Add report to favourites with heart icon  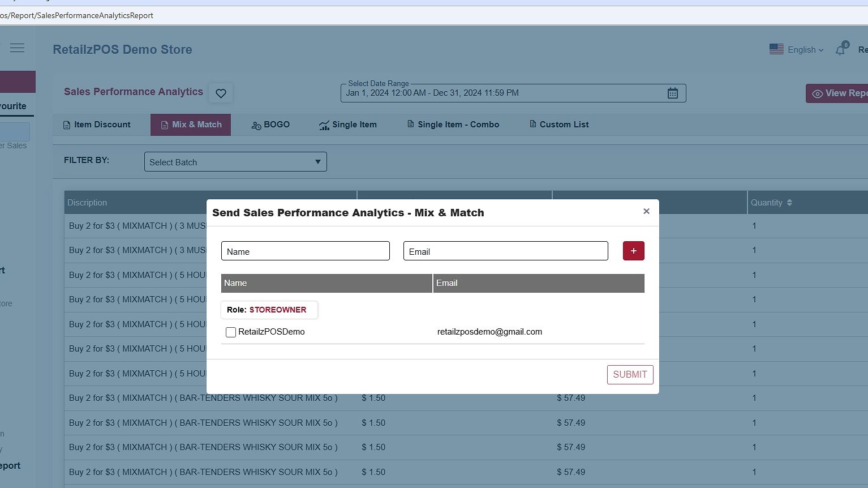[x=221, y=93]
